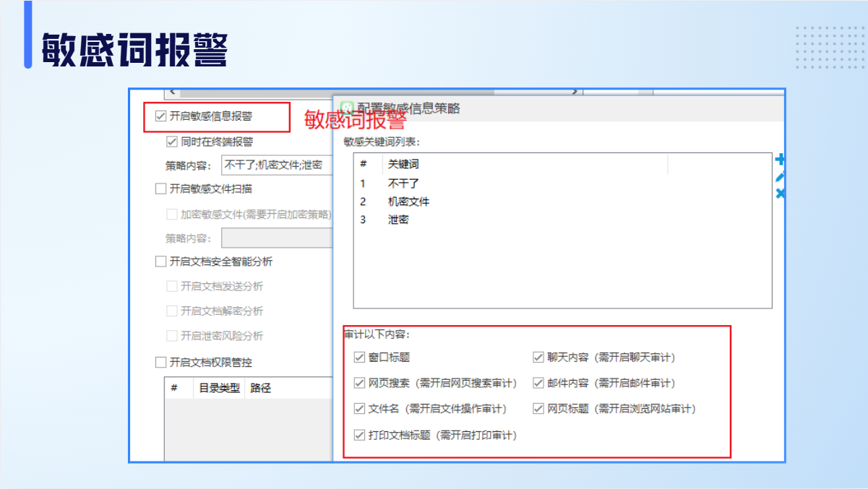The height and width of the screenshot is (489, 868).
Task: Click the left arrow of horizontal scrollbar
Action: click(171, 92)
